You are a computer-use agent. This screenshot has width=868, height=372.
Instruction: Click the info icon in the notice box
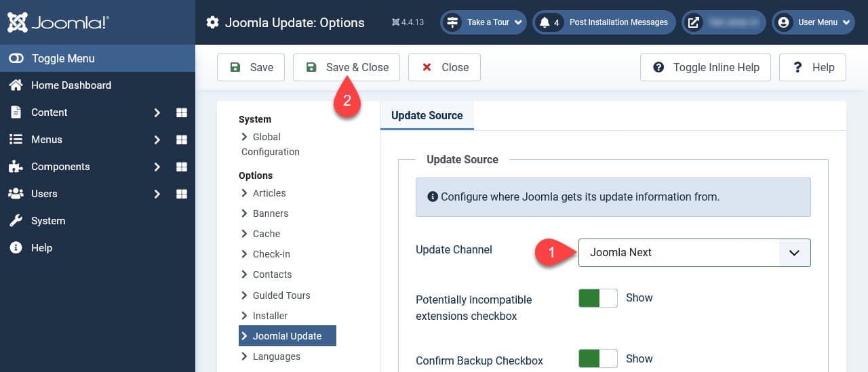[x=433, y=197]
